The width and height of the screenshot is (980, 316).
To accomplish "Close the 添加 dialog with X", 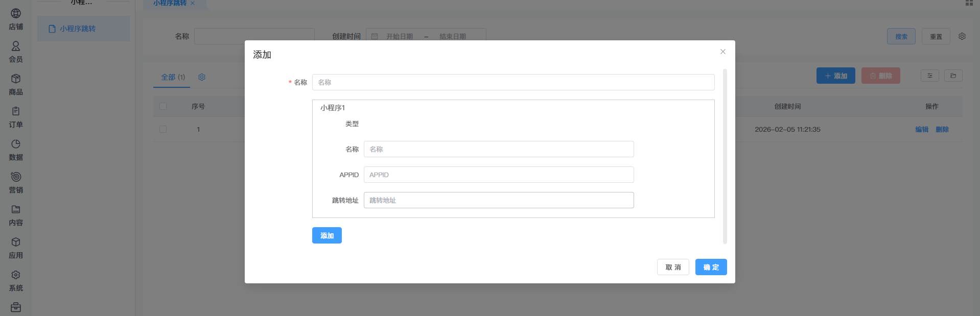I will pos(723,52).
